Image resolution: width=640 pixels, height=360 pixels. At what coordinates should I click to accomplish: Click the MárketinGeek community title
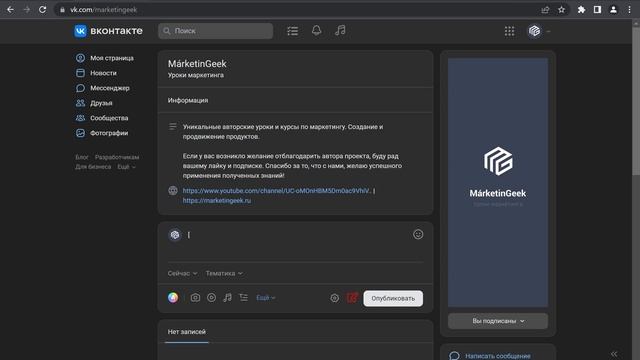(x=197, y=64)
